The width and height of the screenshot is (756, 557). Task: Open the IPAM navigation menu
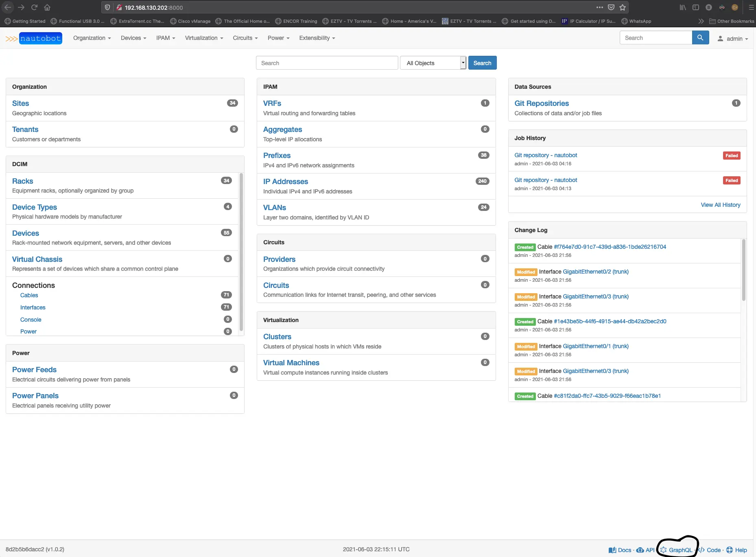coord(166,38)
